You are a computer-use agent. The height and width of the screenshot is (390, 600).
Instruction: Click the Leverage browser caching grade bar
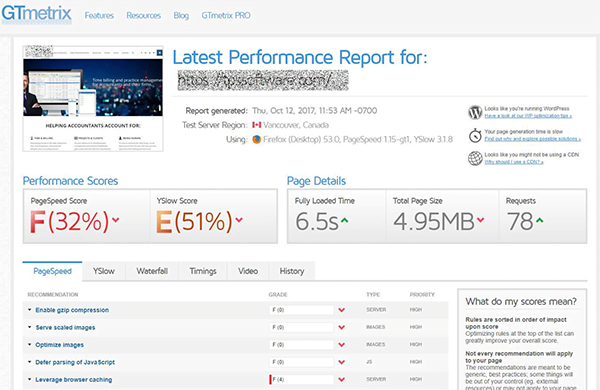coord(302,380)
